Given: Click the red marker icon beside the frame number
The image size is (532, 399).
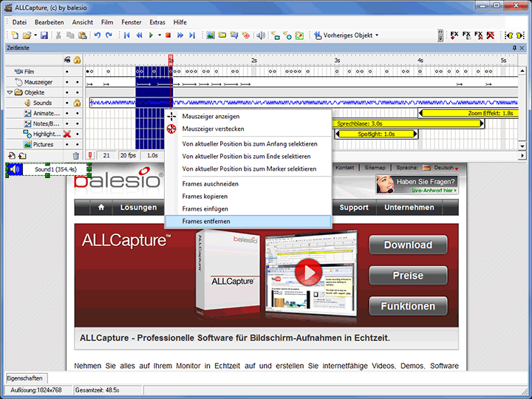Looking at the screenshot, I should click(x=90, y=155).
